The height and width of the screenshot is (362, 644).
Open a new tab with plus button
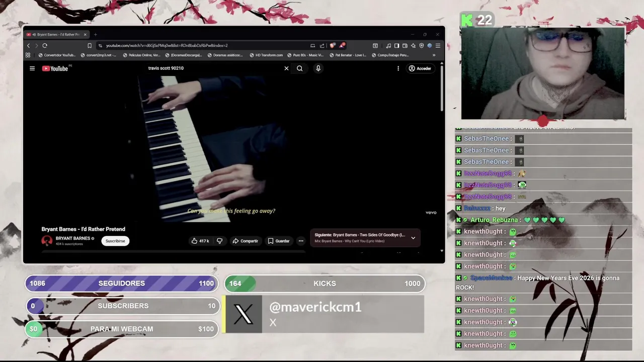click(95, 35)
